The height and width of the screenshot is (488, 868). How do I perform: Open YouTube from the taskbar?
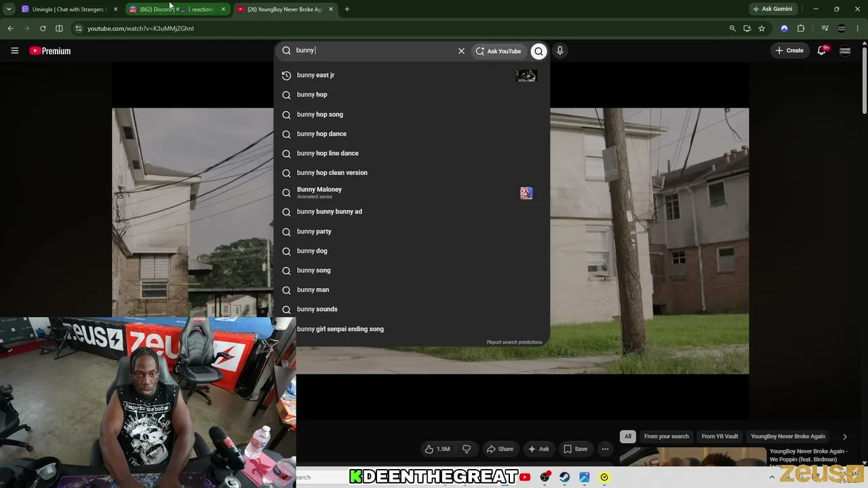(x=525, y=477)
